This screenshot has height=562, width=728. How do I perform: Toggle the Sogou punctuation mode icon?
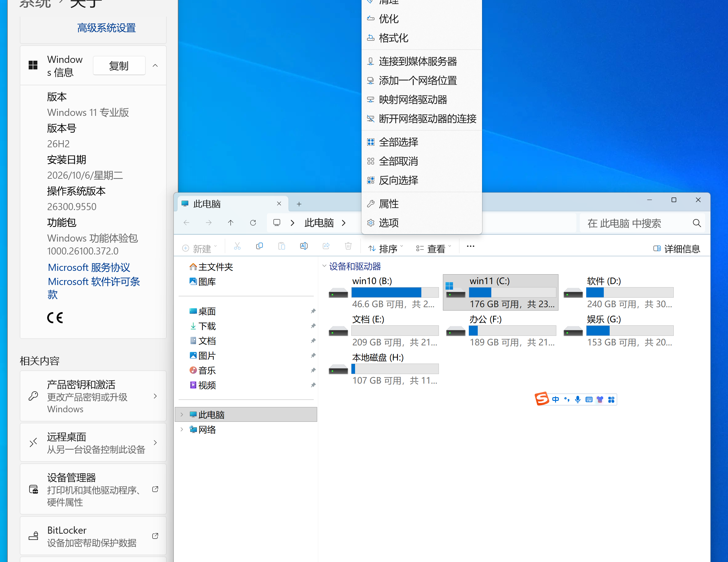point(567,399)
